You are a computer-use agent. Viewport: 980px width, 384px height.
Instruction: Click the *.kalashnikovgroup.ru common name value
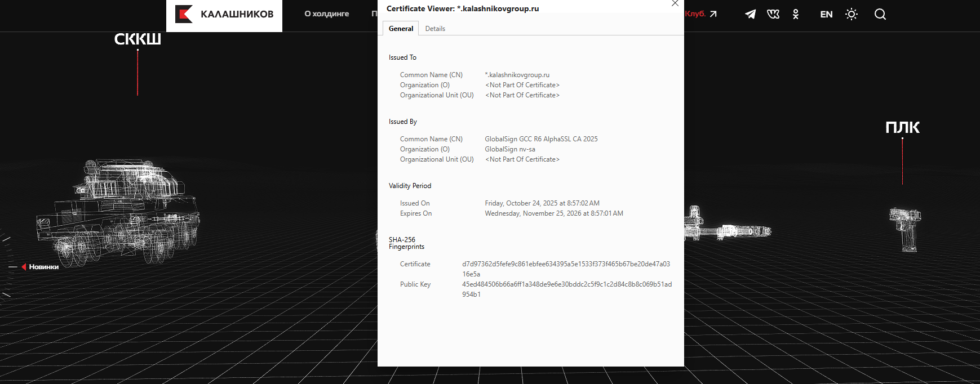pyautogui.click(x=517, y=75)
